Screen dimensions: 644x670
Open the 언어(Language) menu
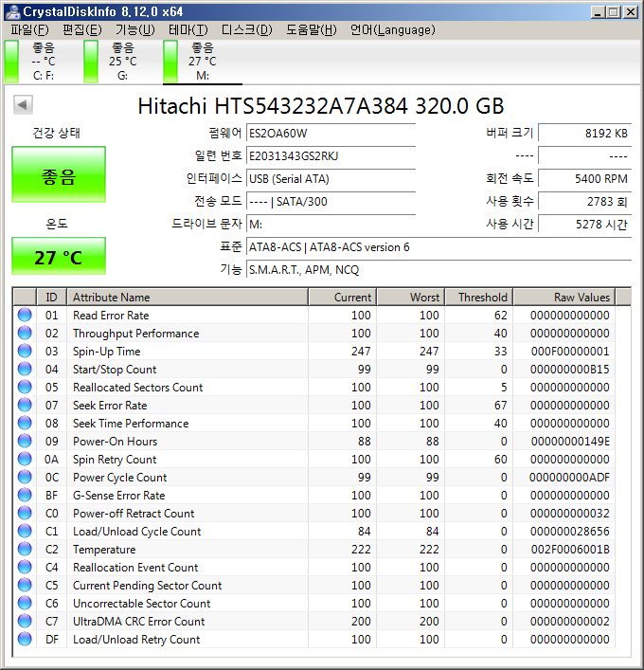(392, 29)
